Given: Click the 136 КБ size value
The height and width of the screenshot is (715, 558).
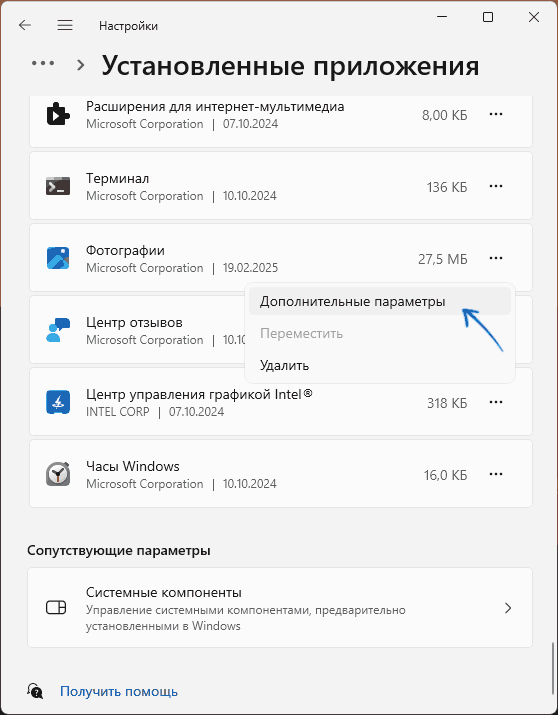Looking at the screenshot, I should click(447, 187).
